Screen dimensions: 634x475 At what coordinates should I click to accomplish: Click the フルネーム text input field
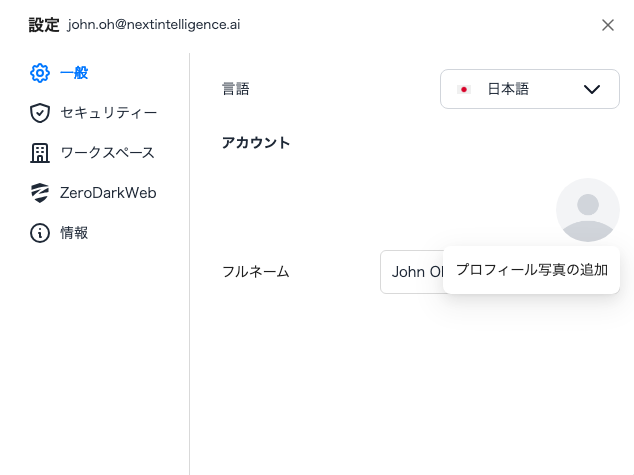point(412,272)
